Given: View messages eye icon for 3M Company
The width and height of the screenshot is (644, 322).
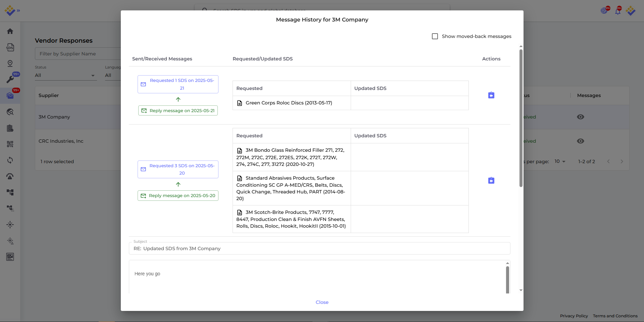Looking at the screenshot, I should tap(581, 117).
